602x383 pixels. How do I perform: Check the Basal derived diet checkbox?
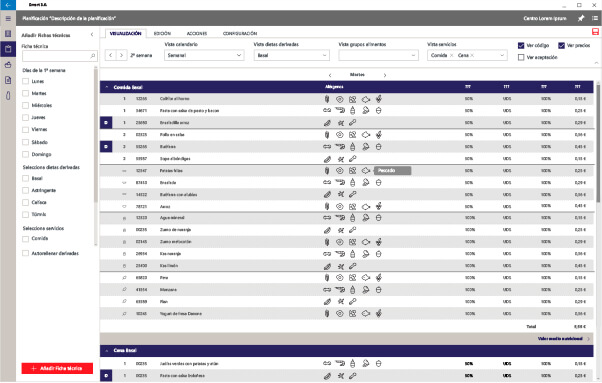click(x=25, y=178)
